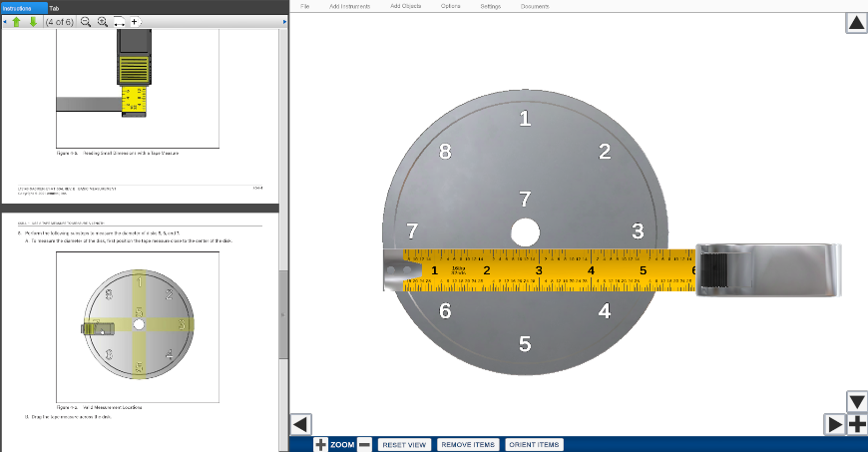Click the fit-width icon in document toolbar
Viewport: 868px width, 452px height.
pos(119,22)
